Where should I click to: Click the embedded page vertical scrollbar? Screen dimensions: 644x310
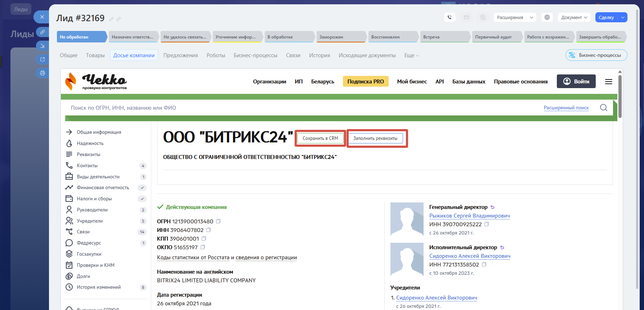coord(620,96)
